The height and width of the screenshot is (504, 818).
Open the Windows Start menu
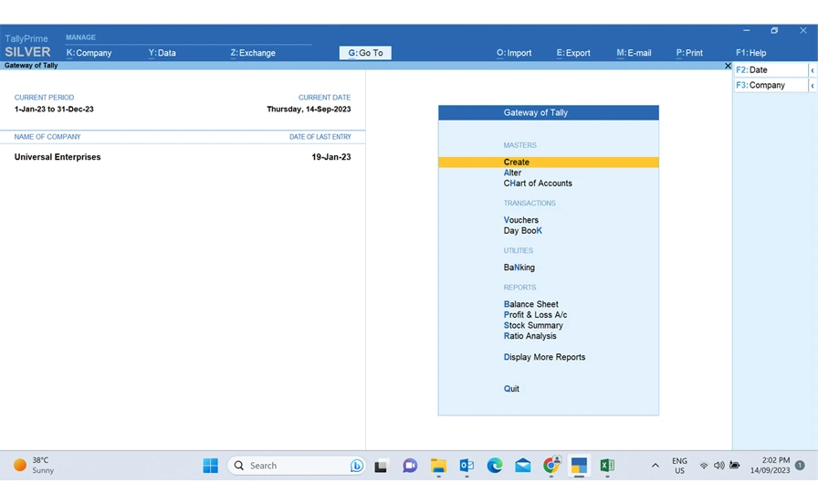[x=210, y=466]
